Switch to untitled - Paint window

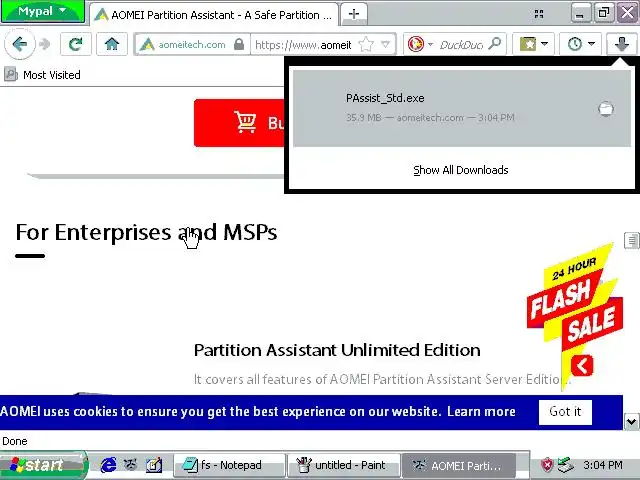click(x=343, y=465)
